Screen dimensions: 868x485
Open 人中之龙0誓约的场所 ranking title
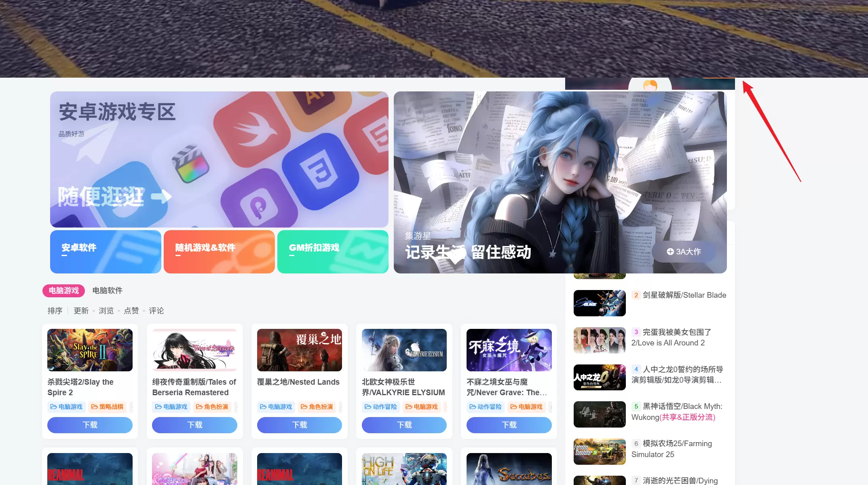[677, 375]
